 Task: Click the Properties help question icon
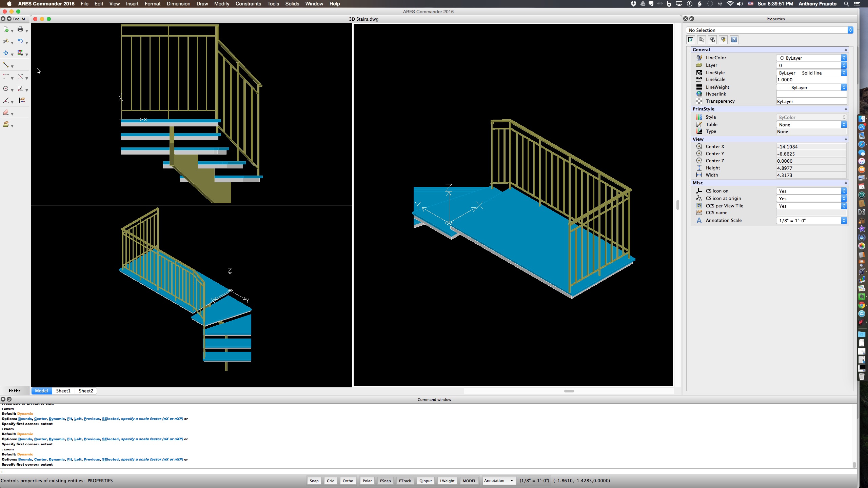pos(734,40)
